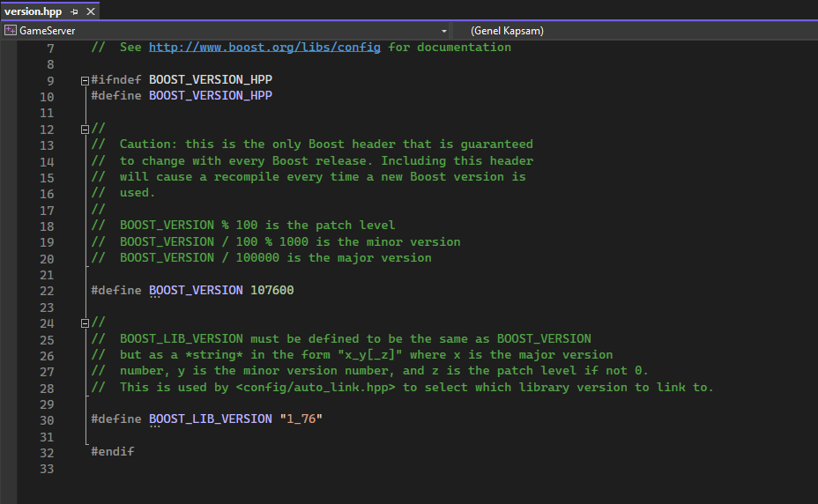Click line number 9 in the margin
This screenshot has width=818, height=504.
[50, 81]
